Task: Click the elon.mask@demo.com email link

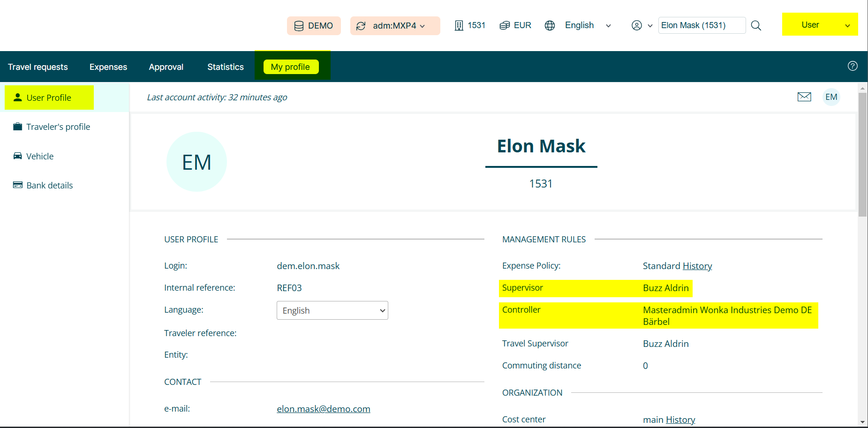Action: point(323,409)
